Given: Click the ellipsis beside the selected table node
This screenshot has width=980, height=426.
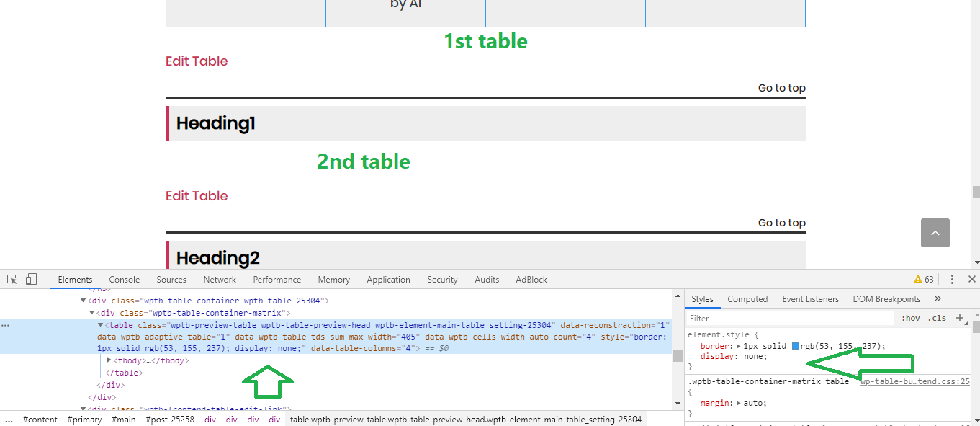Looking at the screenshot, I should point(5,326).
